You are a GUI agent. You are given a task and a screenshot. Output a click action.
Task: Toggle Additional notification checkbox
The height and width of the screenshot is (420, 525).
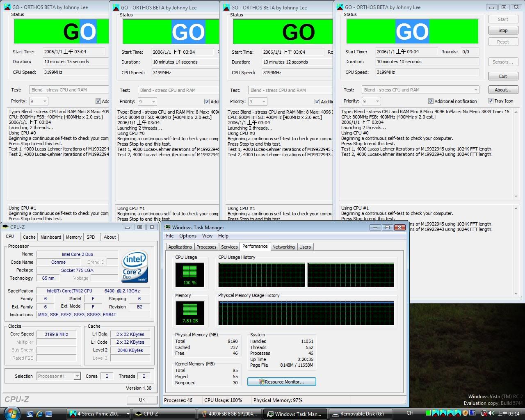coord(431,101)
